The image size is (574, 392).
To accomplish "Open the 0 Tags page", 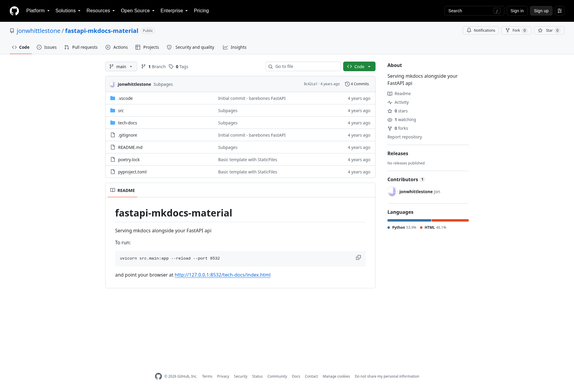I will click(x=179, y=67).
